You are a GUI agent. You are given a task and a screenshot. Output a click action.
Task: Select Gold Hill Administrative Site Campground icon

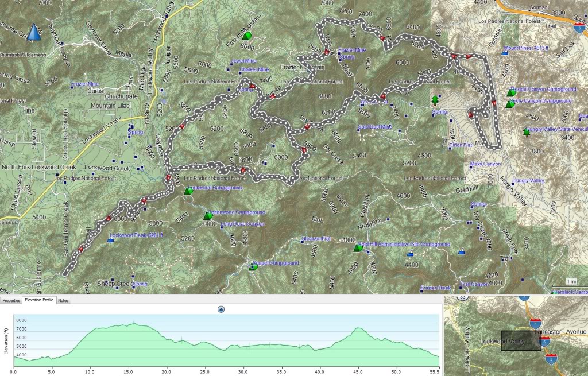358,248
